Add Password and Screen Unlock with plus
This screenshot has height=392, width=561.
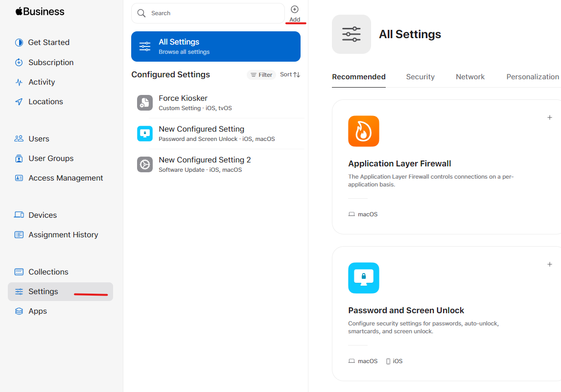coord(550,264)
